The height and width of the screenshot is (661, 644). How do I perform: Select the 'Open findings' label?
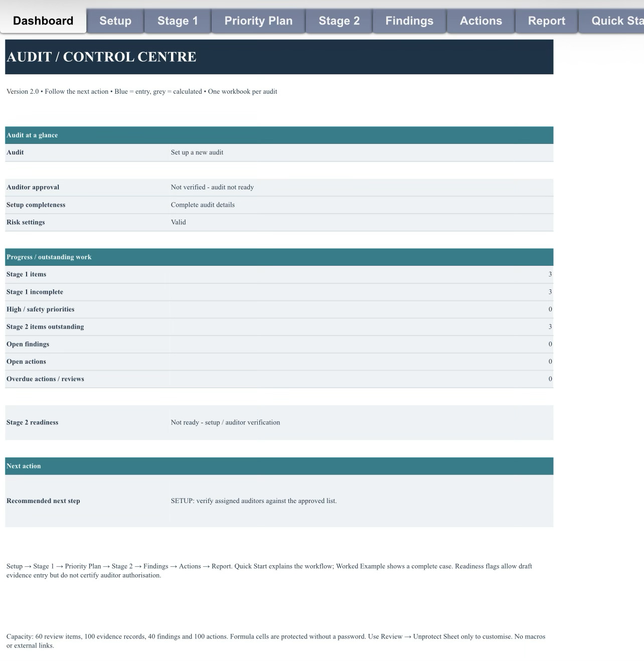28,344
